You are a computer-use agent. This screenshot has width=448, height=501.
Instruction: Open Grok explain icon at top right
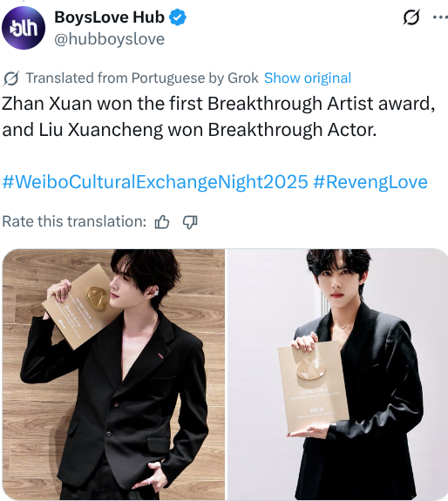[411, 17]
